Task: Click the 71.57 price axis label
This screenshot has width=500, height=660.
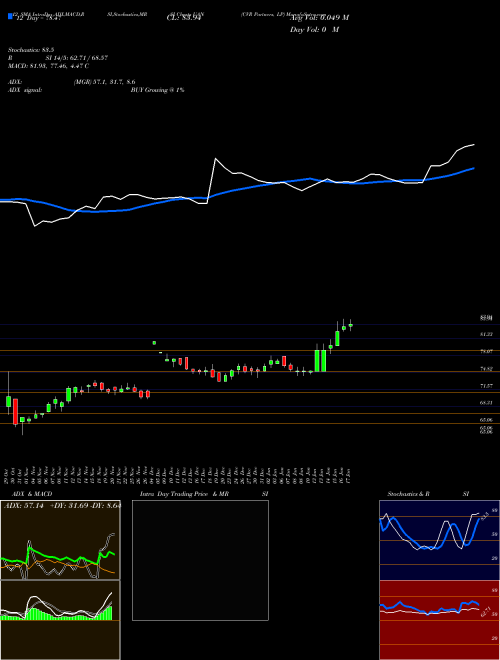Action: [486, 386]
